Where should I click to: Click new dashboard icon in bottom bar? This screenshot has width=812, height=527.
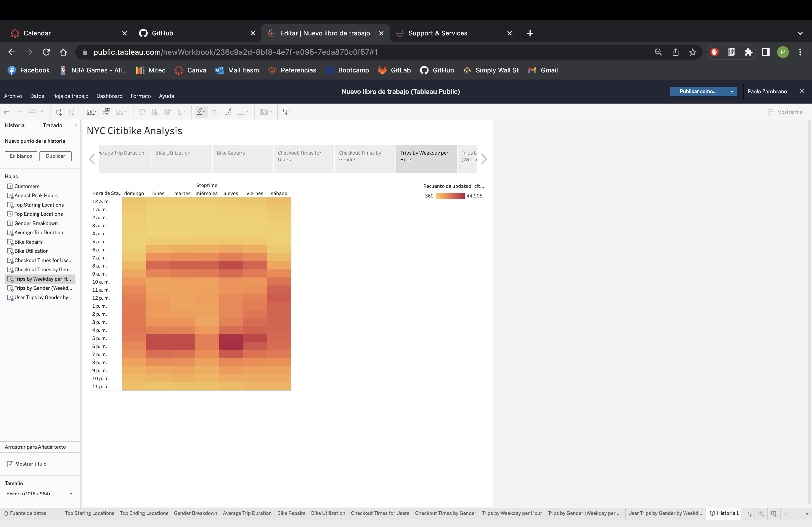click(x=761, y=513)
